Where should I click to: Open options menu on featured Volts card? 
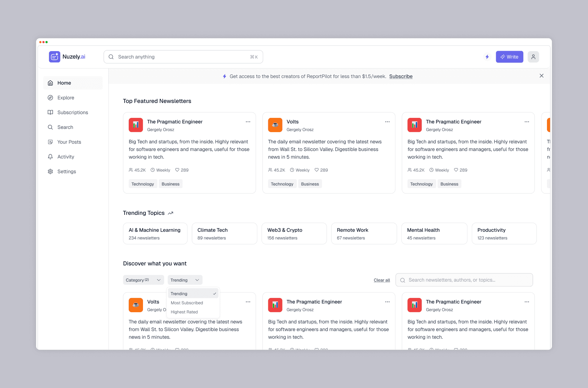[x=387, y=122]
